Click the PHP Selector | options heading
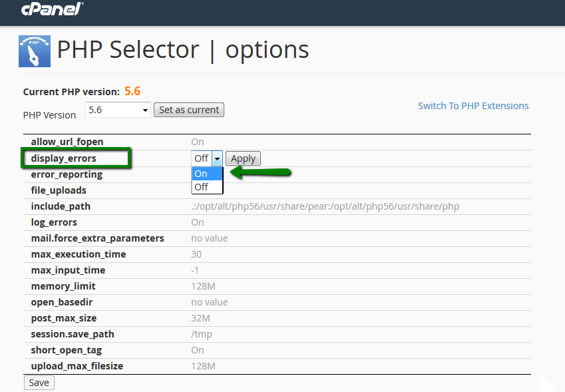 tap(183, 50)
